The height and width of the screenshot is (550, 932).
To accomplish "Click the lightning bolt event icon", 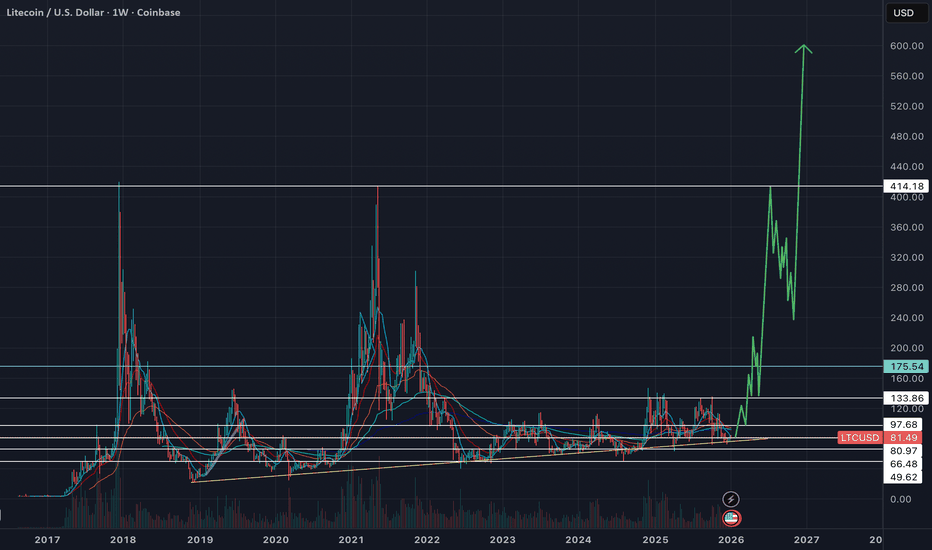I will (x=731, y=499).
